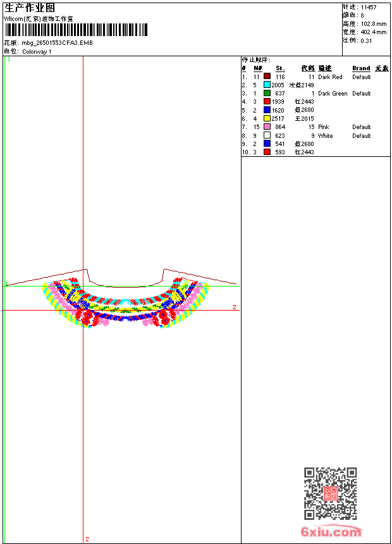The height and width of the screenshot is (544, 392).
Task: Click the embroidery collar design preview
Action: (126, 302)
